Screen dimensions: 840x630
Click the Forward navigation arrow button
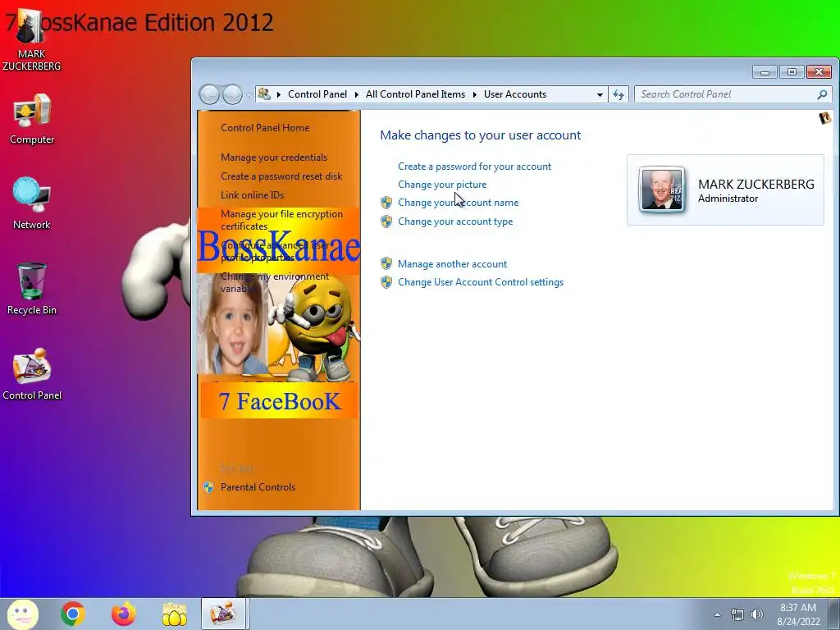[232, 95]
